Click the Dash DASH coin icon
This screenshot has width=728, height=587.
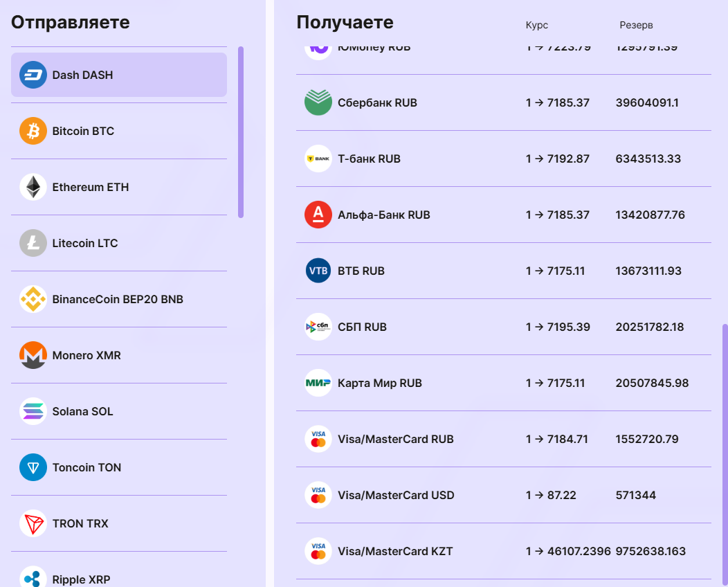33,75
